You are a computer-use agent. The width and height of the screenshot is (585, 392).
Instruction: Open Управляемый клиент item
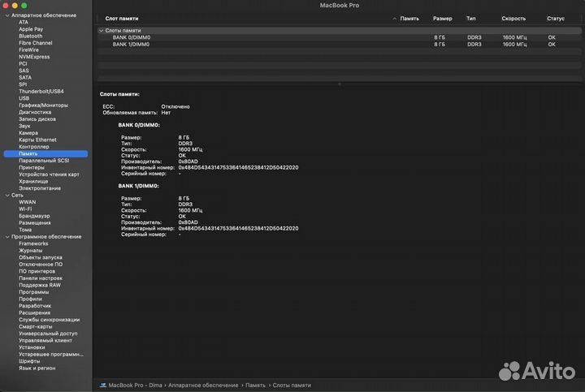coord(45,341)
